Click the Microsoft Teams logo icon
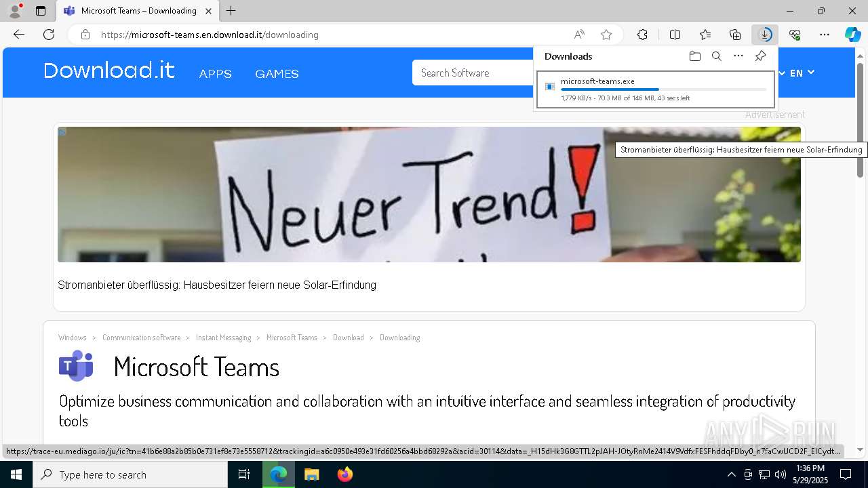 tap(76, 366)
